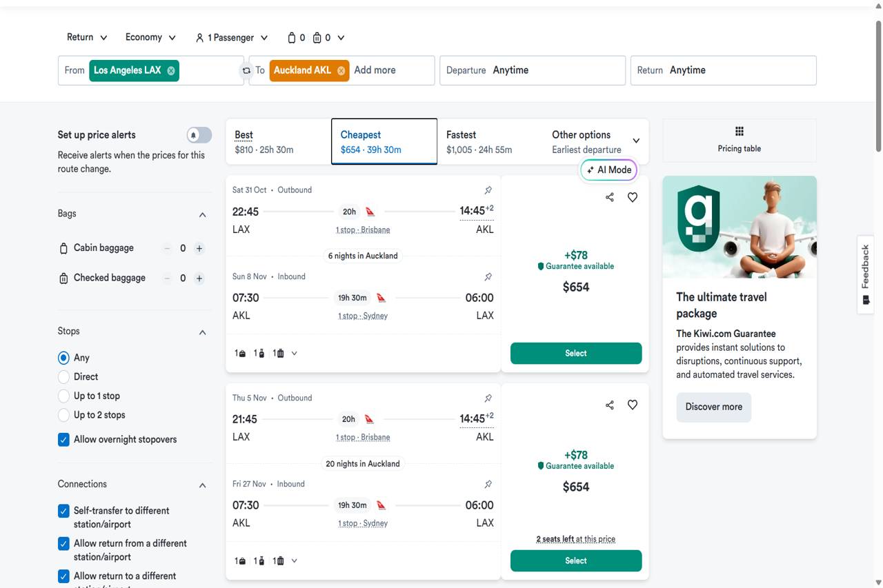Click Discover more about Kiwi.com Guarantee
The width and height of the screenshot is (883, 588).
click(714, 407)
